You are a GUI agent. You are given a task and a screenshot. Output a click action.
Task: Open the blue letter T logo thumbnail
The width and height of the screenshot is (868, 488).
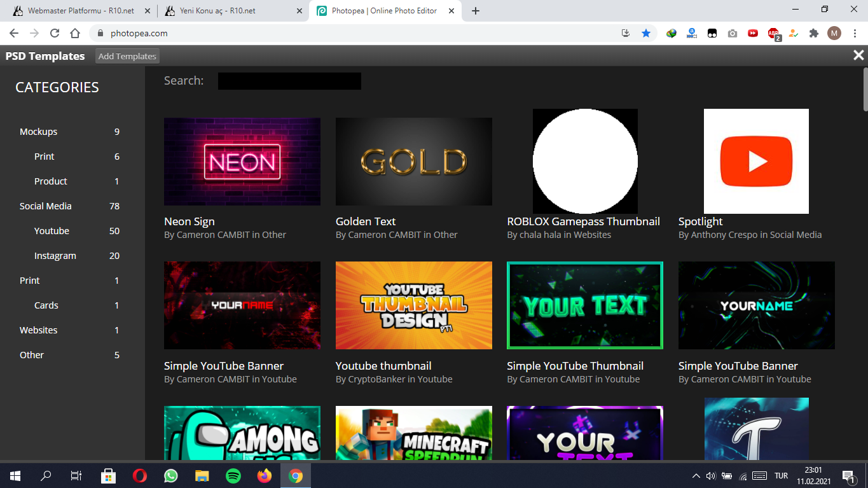pos(756,429)
